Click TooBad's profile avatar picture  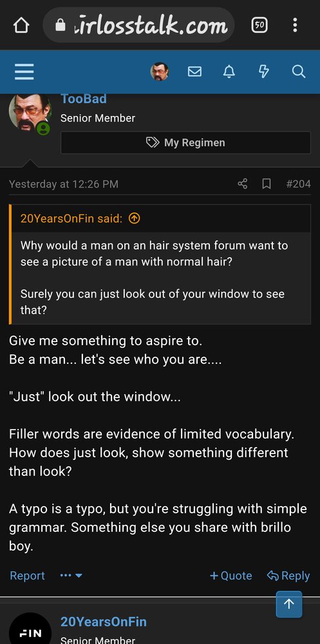[30, 112]
